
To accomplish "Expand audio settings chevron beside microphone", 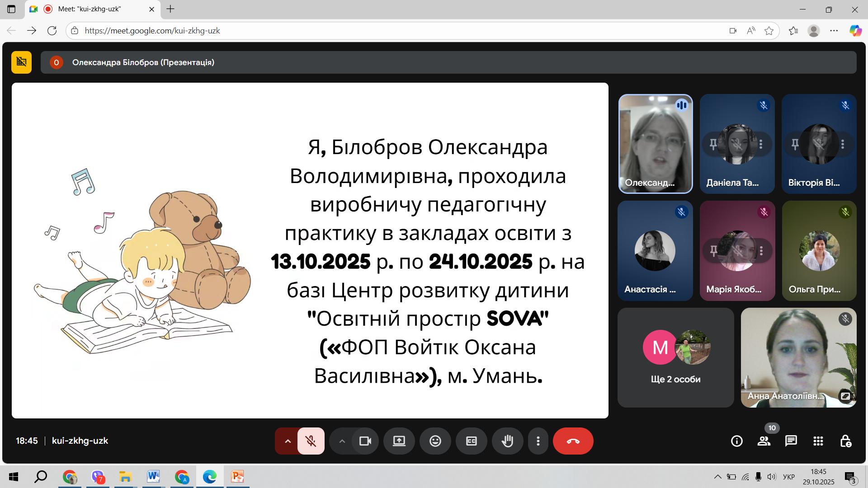I will click(x=288, y=441).
